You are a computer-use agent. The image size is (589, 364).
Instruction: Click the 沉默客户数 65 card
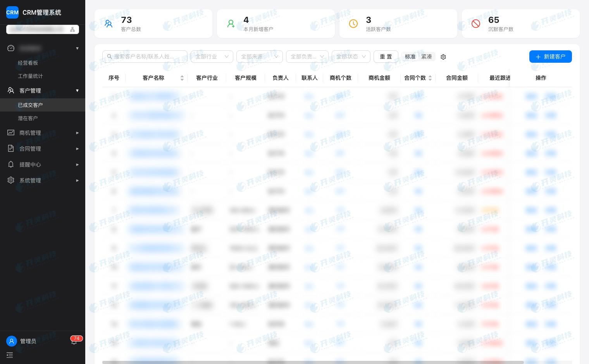pyautogui.click(x=521, y=24)
